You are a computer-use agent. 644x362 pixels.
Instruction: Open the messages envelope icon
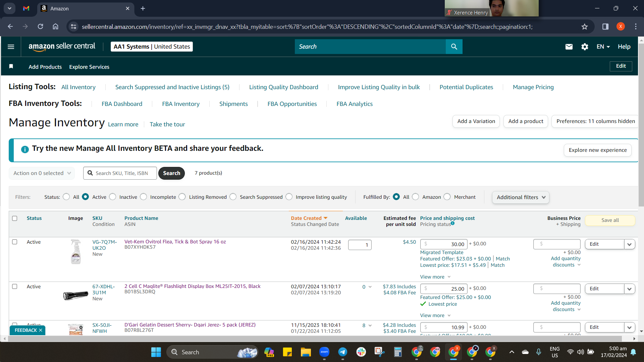tap(569, 47)
